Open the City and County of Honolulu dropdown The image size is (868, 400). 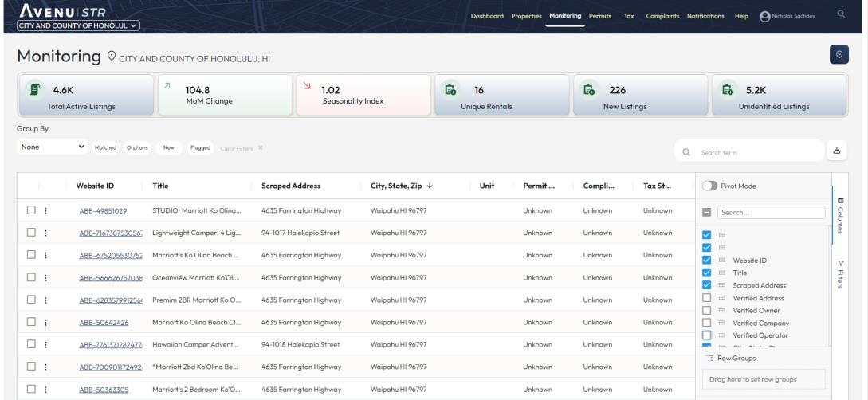coord(78,25)
